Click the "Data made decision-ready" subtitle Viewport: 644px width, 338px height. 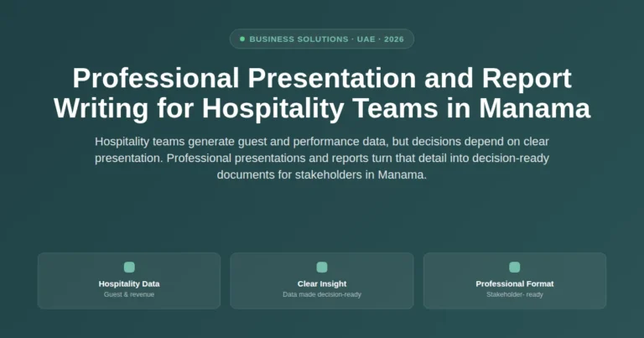click(x=322, y=294)
